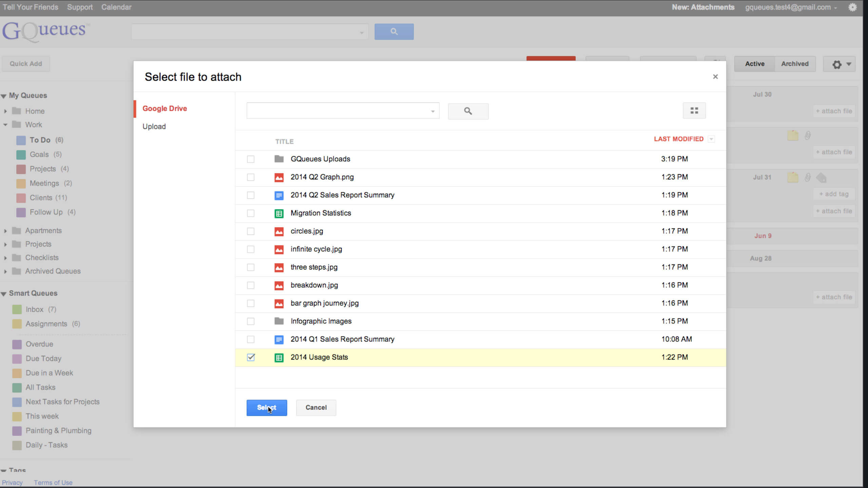Open the Terms of Use link
The height and width of the screenshot is (488, 868).
tap(53, 483)
